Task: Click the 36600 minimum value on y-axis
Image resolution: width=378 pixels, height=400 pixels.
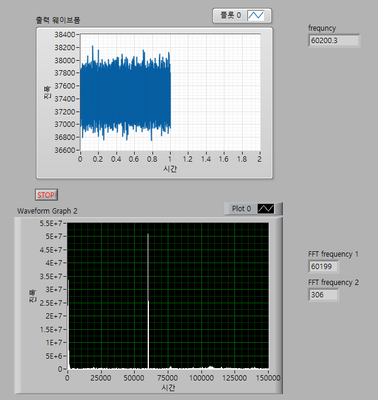Action: pyautogui.click(x=65, y=150)
